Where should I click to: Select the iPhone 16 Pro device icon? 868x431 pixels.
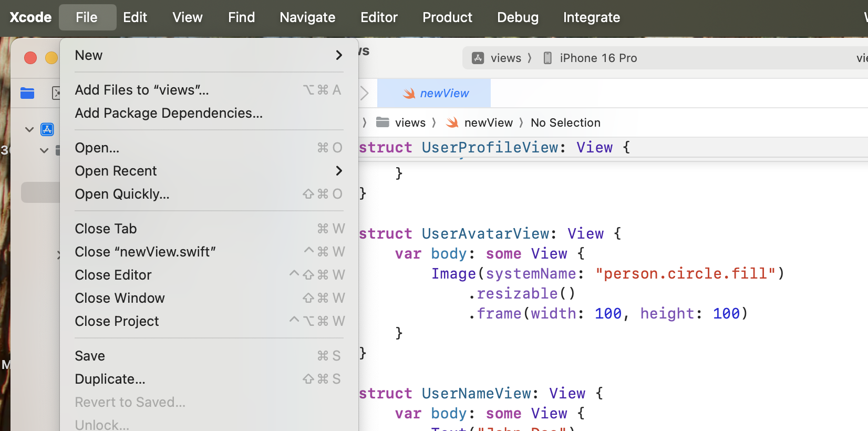pyautogui.click(x=547, y=58)
